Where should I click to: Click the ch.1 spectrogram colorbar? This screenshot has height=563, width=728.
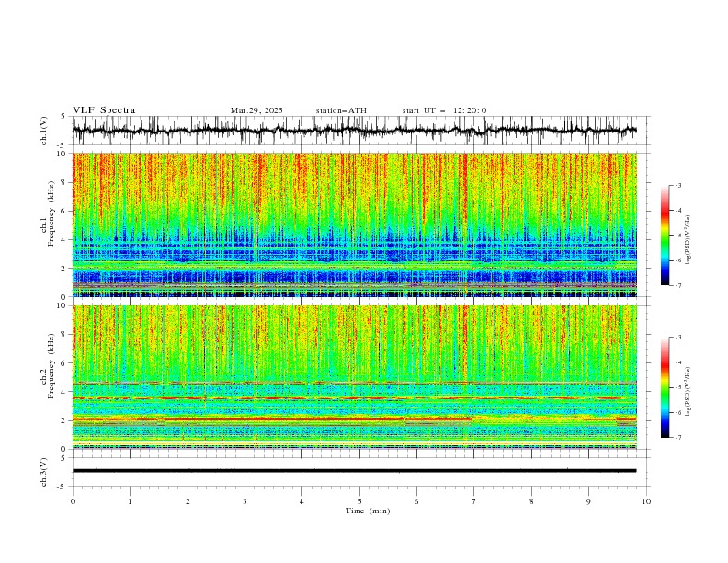pos(665,236)
